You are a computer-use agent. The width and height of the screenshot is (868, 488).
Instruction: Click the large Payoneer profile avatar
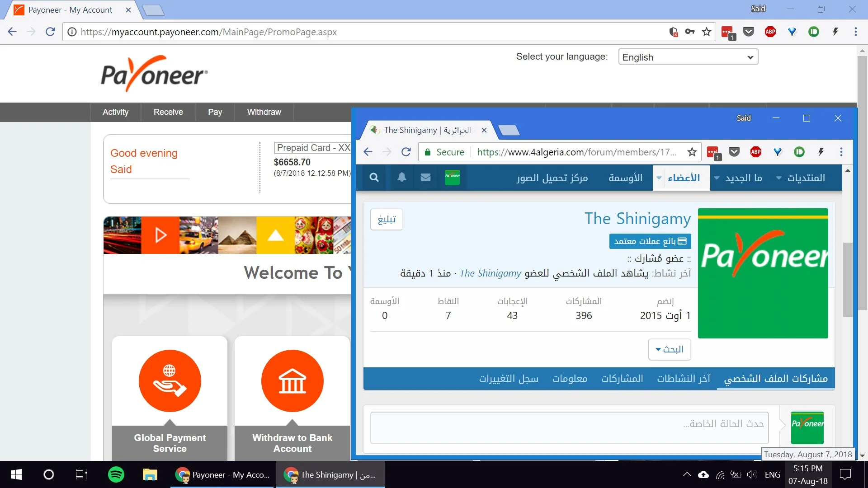tap(763, 273)
